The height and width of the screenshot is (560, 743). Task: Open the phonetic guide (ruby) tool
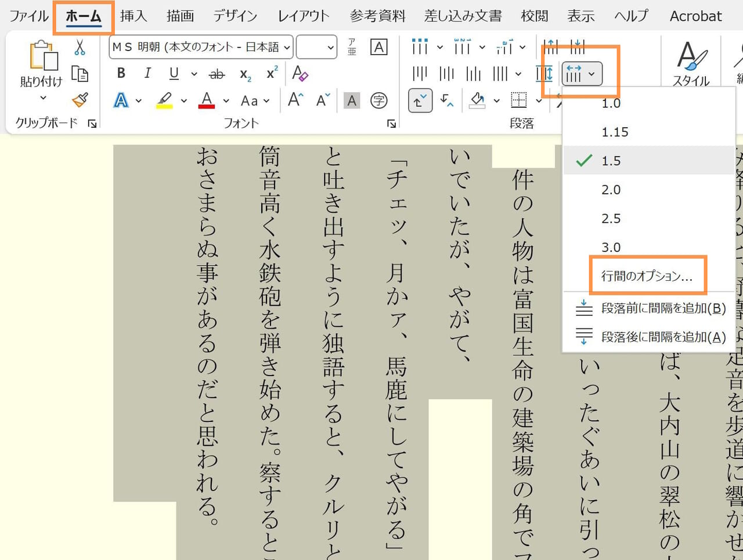click(x=352, y=47)
